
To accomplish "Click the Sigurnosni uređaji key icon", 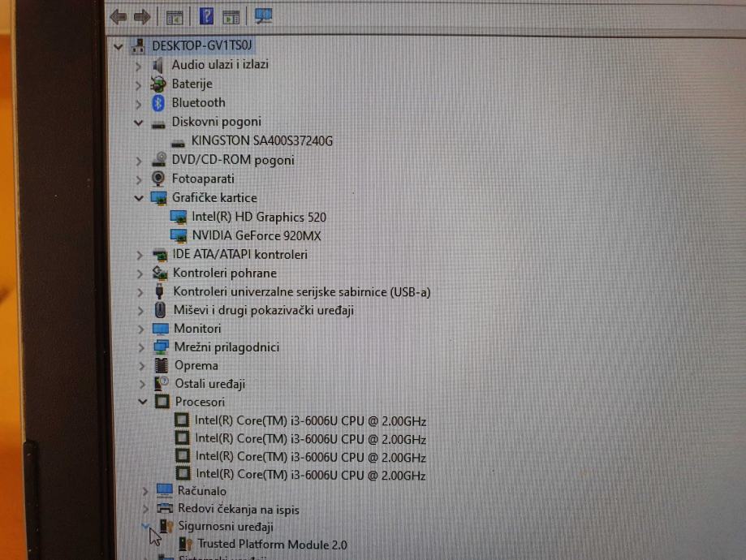I will coord(166,526).
